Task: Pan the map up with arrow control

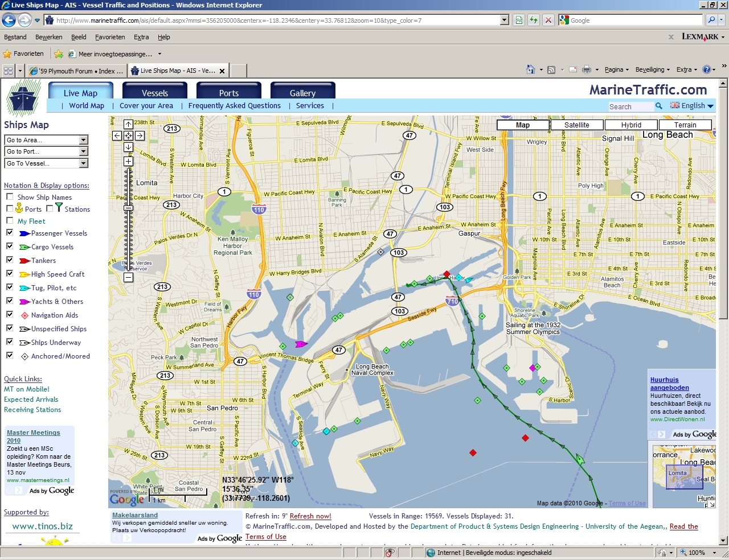Action: tap(128, 124)
